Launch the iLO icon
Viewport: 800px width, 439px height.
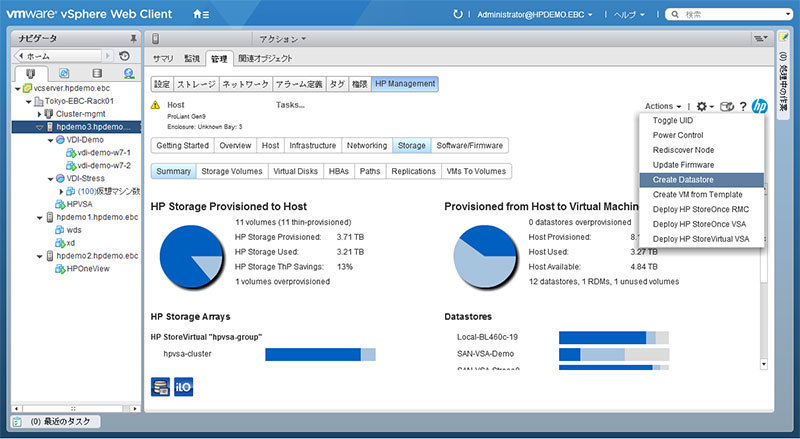184,387
